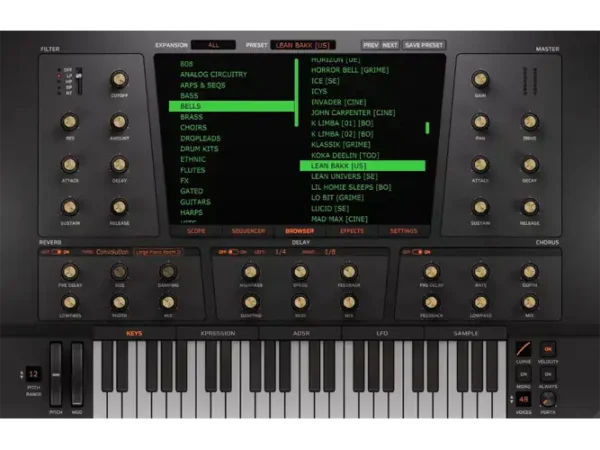The image size is (600, 450).
Task: Open the Sample tab
Action: (465, 333)
